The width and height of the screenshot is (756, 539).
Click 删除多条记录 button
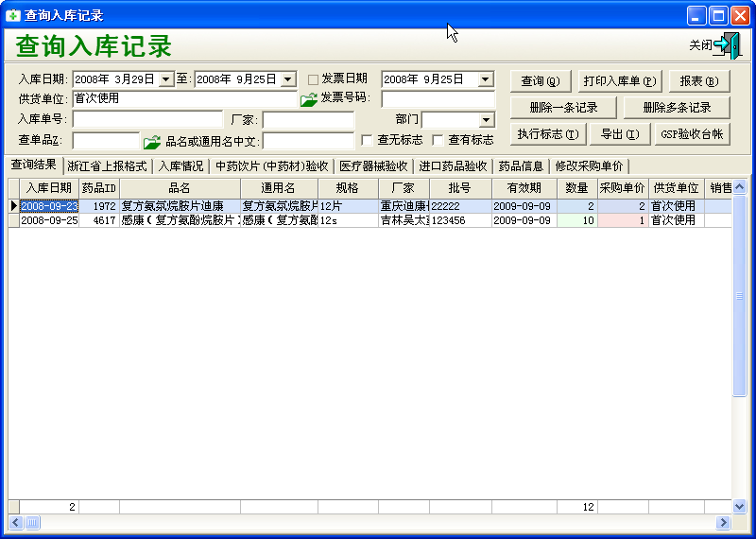pos(677,108)
